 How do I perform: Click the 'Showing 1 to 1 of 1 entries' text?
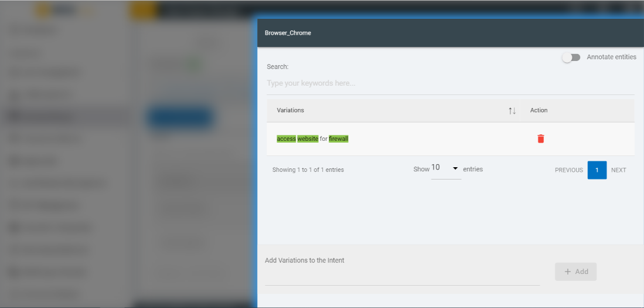[x=308, y=170]
